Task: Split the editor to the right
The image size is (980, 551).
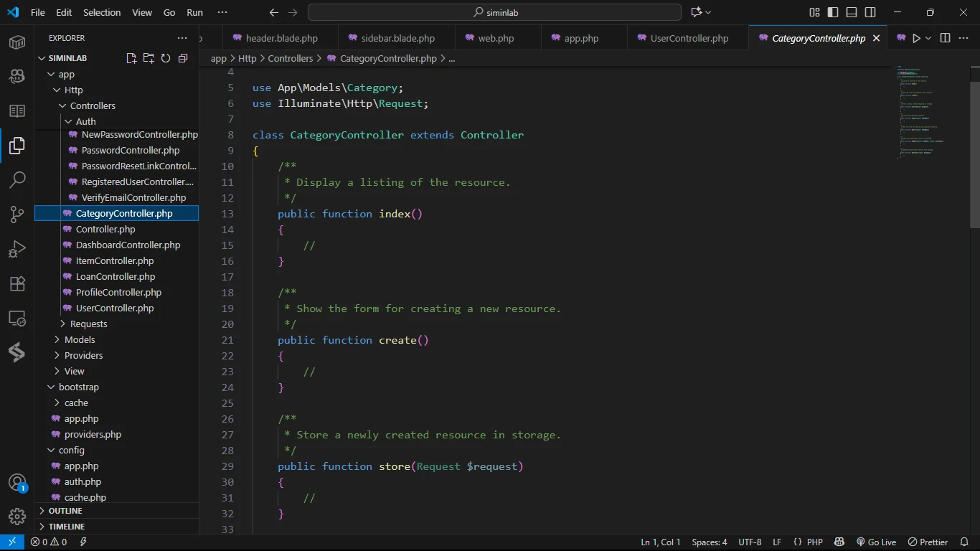Action: click(945, 38)
